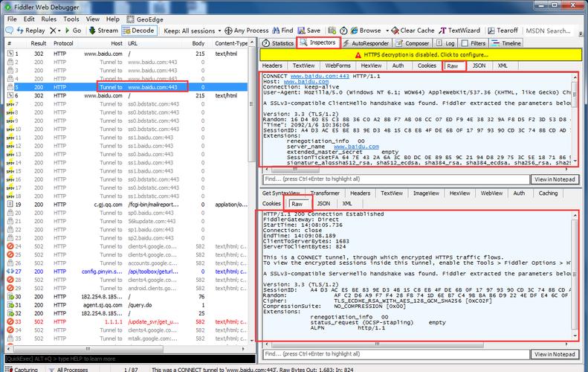588x372 pixels.
Task: Open the Keep: All sessions dropdown
Action: (191, 31)
